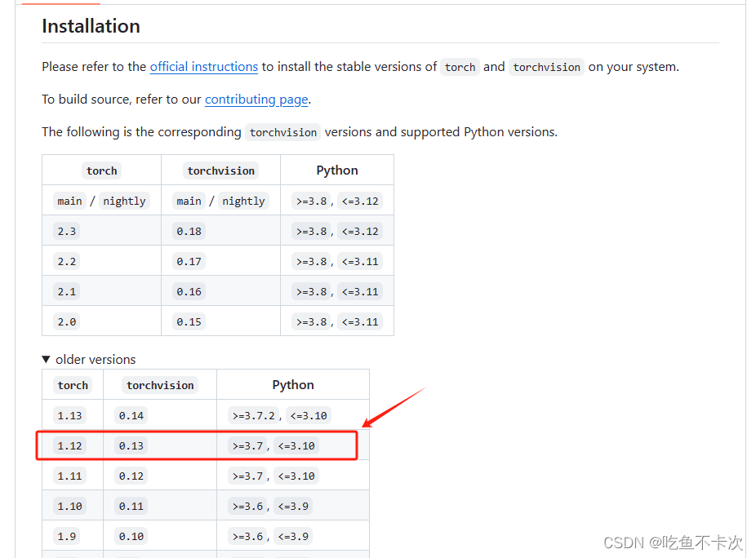Click Python header of top table

[337, 170]
